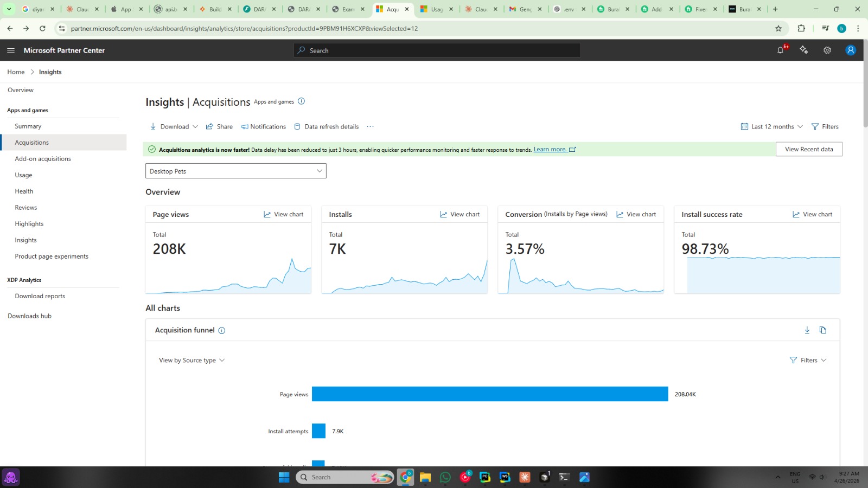Click the info icon next to Acquisition funnel

[222, 331]
